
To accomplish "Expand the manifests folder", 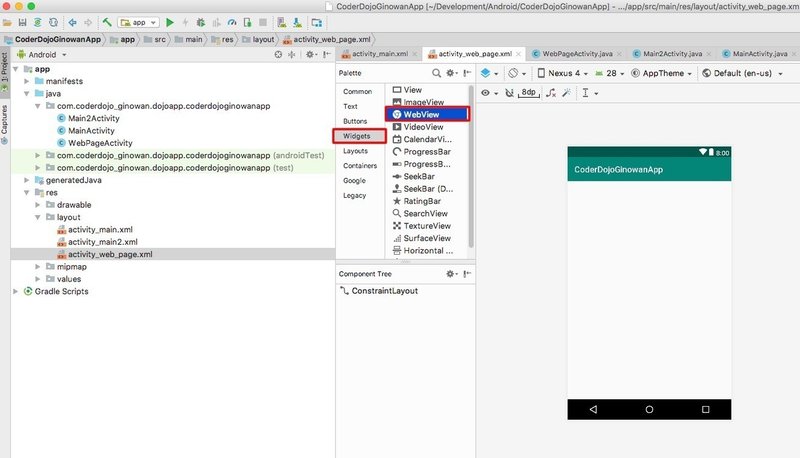I will coord(27,81).
